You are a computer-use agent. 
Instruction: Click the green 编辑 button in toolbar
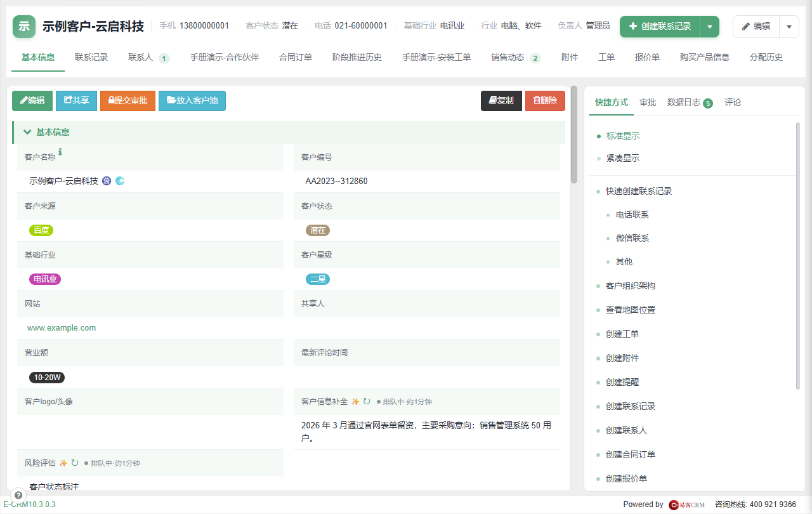coord(32,100)
